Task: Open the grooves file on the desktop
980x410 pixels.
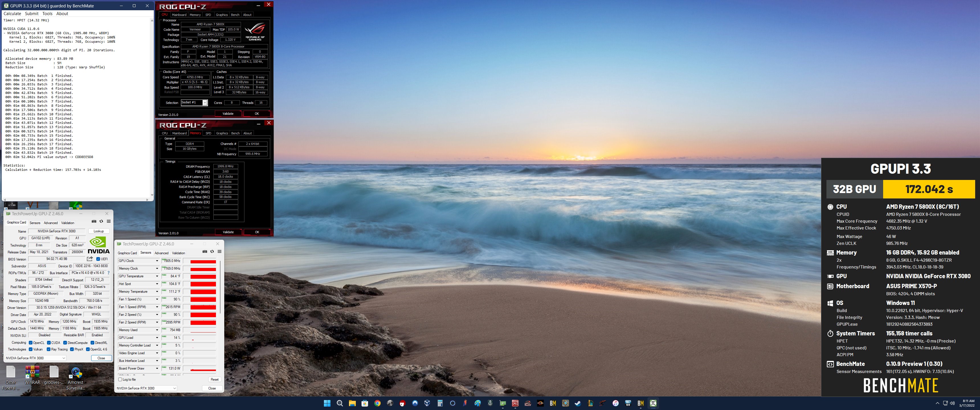Action: (x=54, y=375)
